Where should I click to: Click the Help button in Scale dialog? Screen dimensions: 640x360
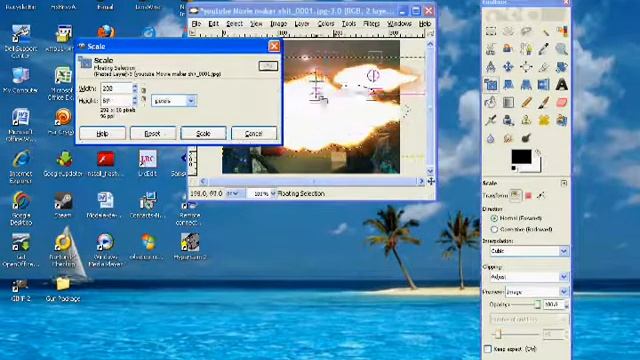pos(102,133)
